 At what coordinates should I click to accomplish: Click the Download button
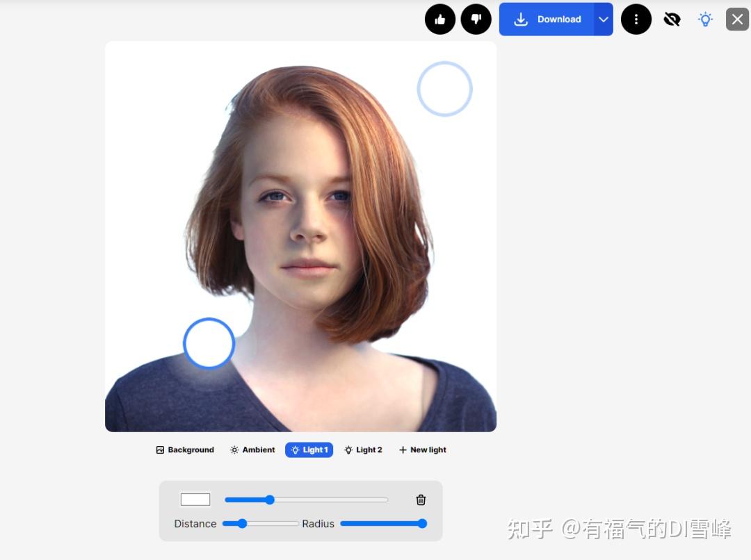pos(547,19)
